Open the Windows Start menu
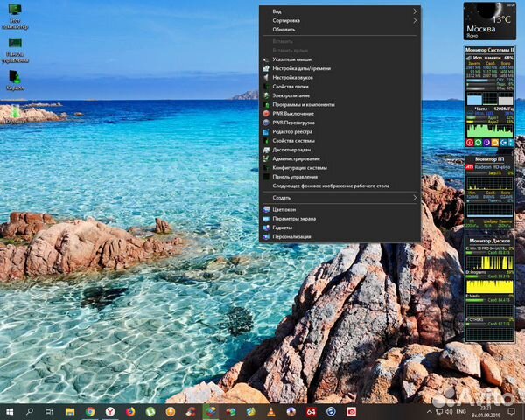Viewport: 525px width, 420px height. coord(10,411)
